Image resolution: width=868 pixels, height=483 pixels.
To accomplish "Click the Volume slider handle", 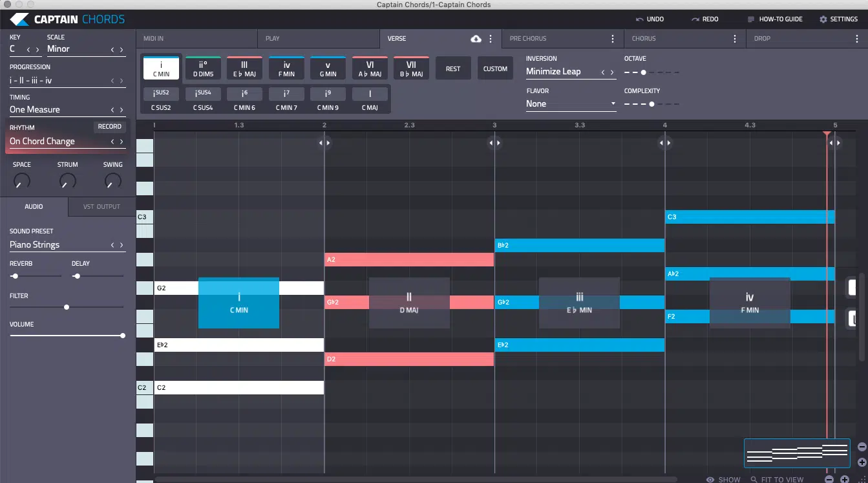I will pyautogui.click(x=122, y=336).
